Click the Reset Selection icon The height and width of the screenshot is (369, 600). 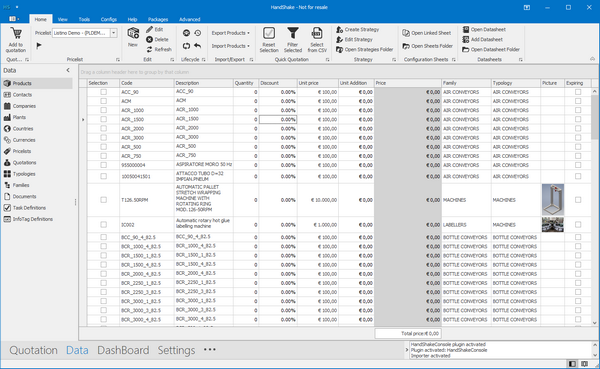(269, 33)
